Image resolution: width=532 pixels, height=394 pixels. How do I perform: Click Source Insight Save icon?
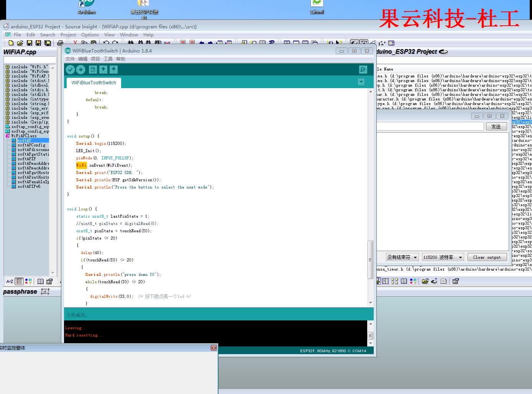coord(29,43)
